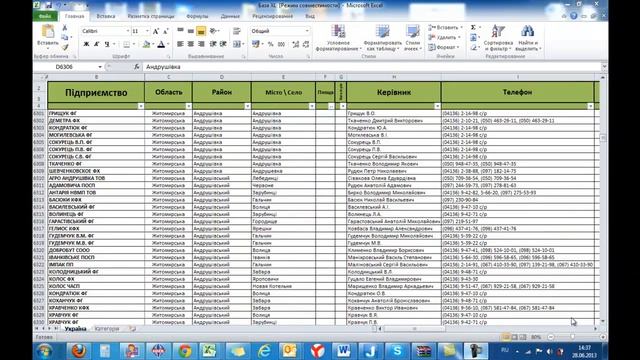Open Область column filter dropdown
This screenshot has height=360, width=640.
pyautogui.click(x=188, y=106)
